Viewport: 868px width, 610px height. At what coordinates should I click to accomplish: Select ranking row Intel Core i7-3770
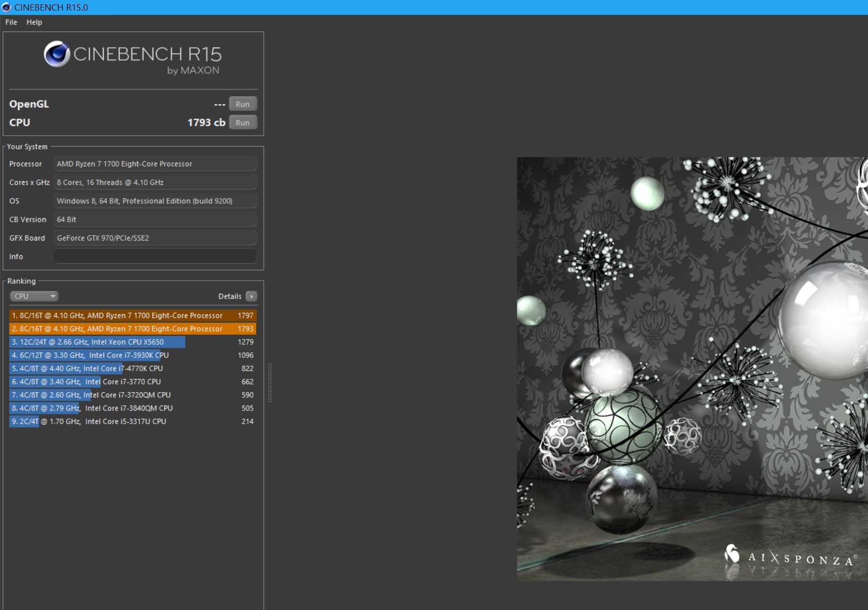pos(133,382)
